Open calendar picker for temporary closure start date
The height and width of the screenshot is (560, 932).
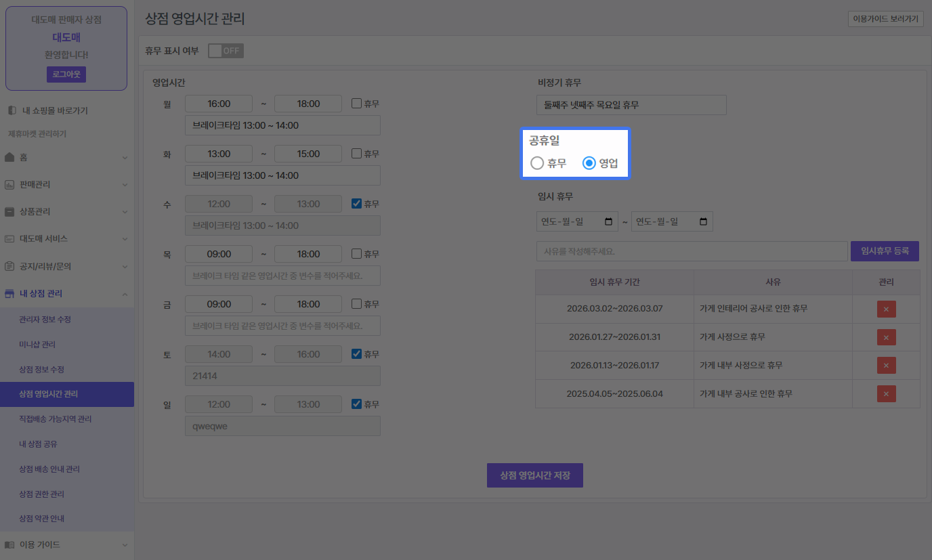(x=608, y=221)
